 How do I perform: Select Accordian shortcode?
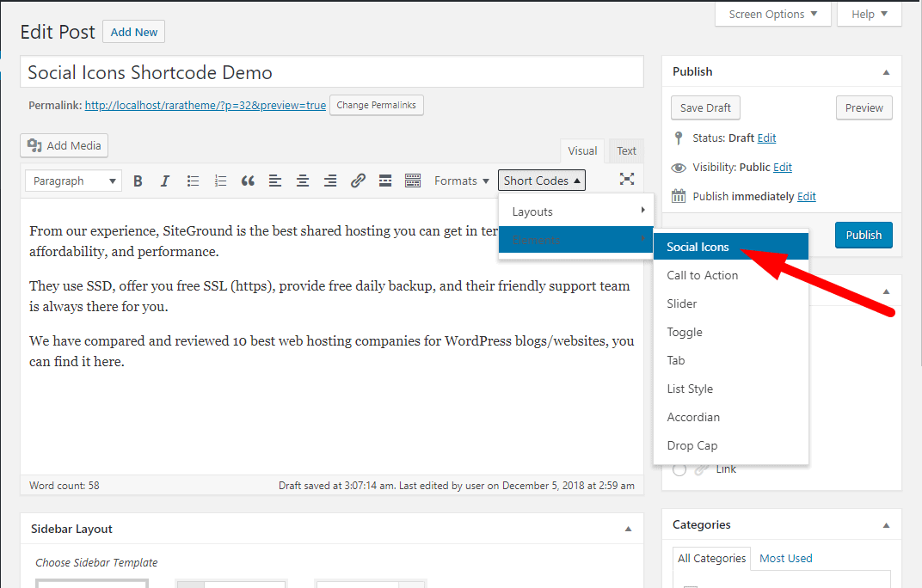point(731,417)
